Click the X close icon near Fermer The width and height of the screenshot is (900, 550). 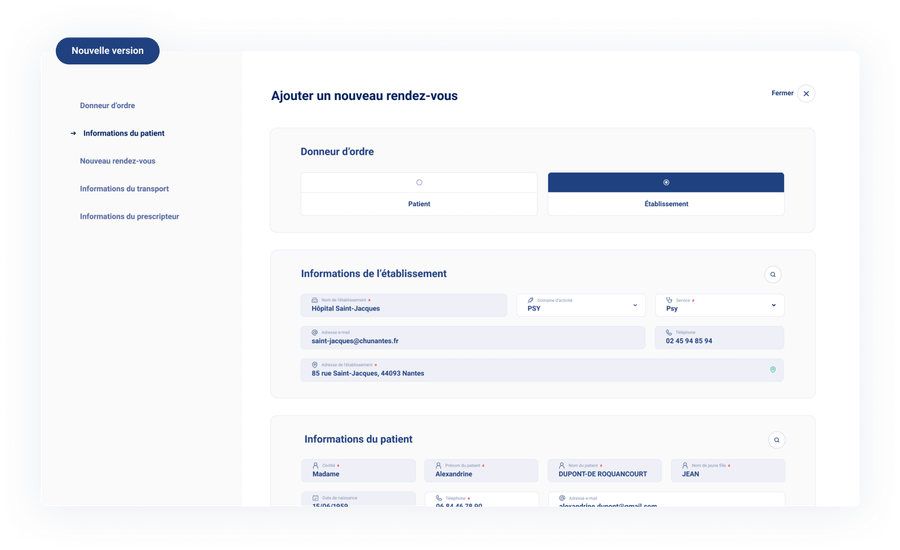coord(806,94)
